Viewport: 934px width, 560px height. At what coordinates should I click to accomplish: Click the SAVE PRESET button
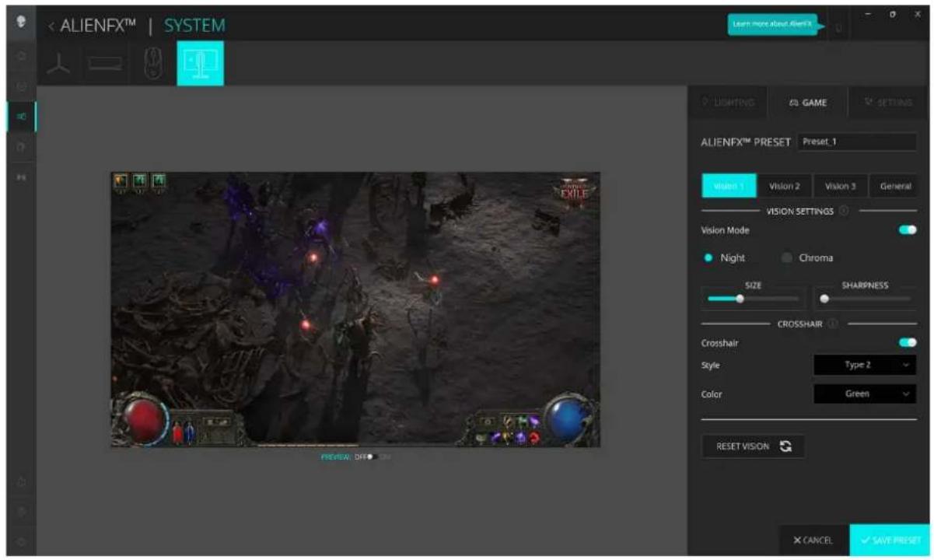pos(889,540)
